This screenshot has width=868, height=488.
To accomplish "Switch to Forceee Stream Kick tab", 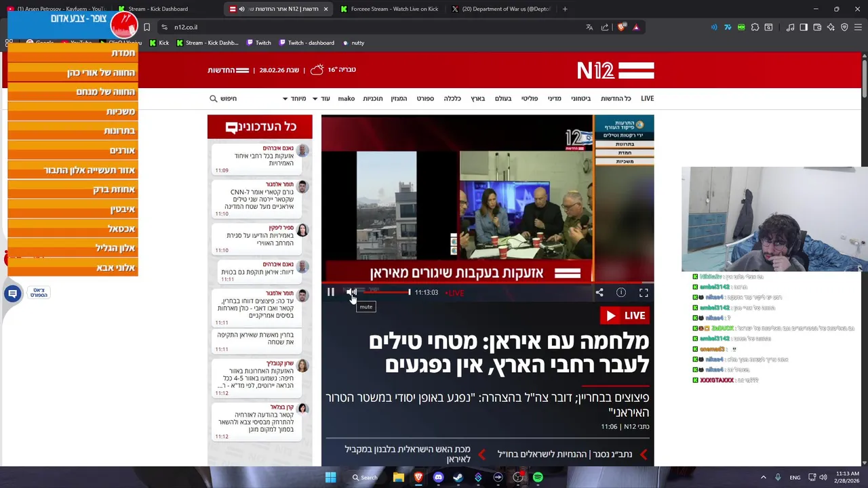I will pos(390,9).
